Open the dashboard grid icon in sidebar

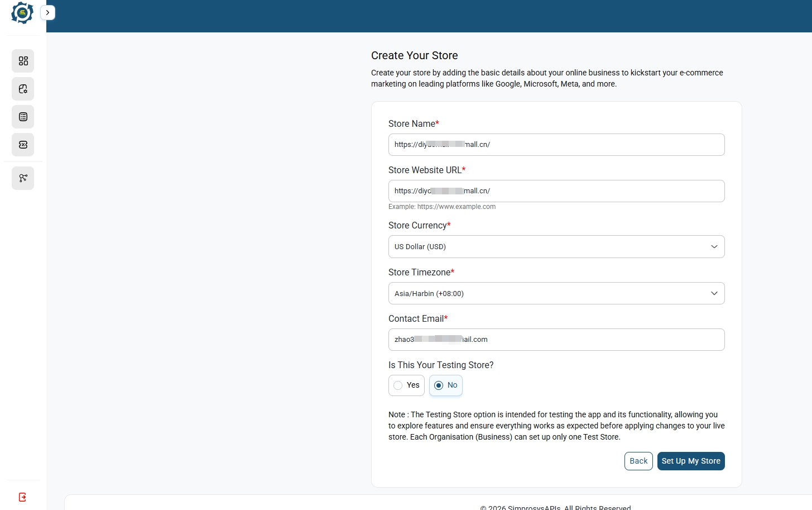23,61
